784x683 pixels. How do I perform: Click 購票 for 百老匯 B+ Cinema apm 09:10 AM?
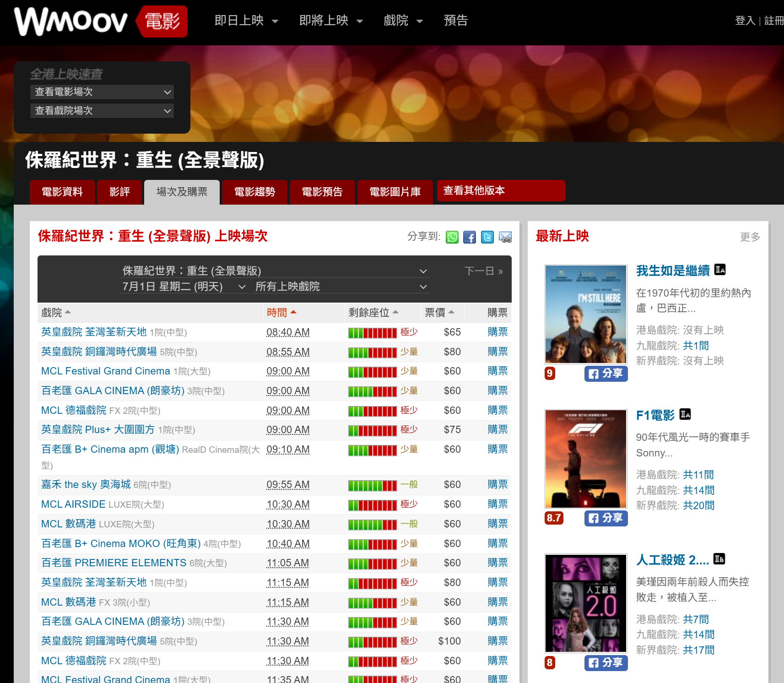[x=497, y=449]
